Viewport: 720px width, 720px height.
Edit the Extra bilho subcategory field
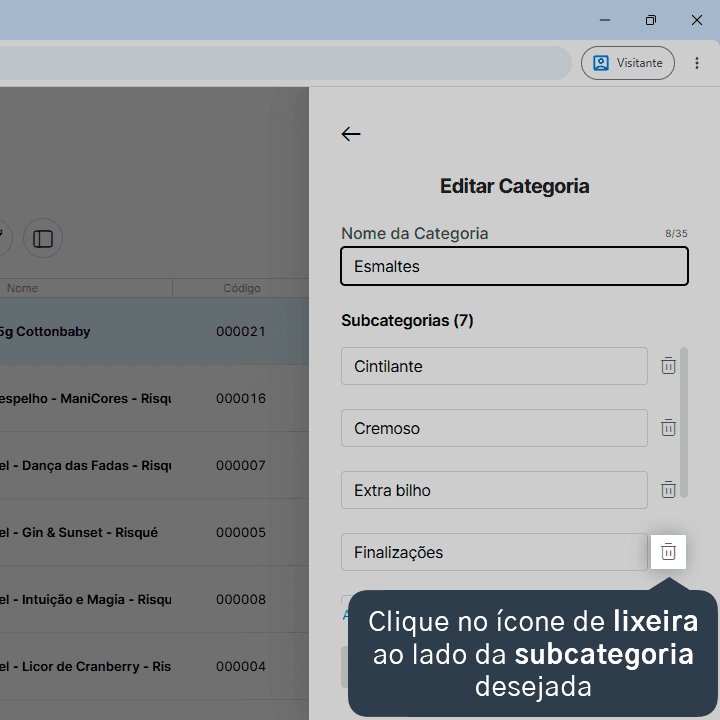(x=494, y=490)
